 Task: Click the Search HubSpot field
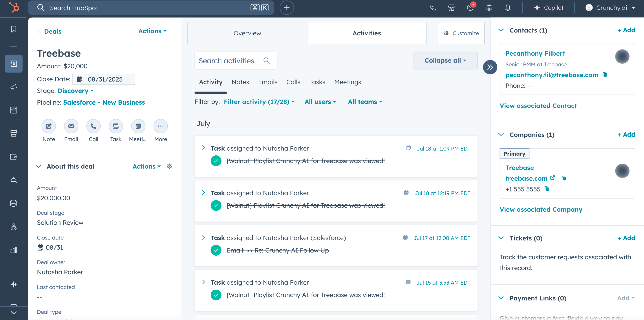(x=151, y=8)
